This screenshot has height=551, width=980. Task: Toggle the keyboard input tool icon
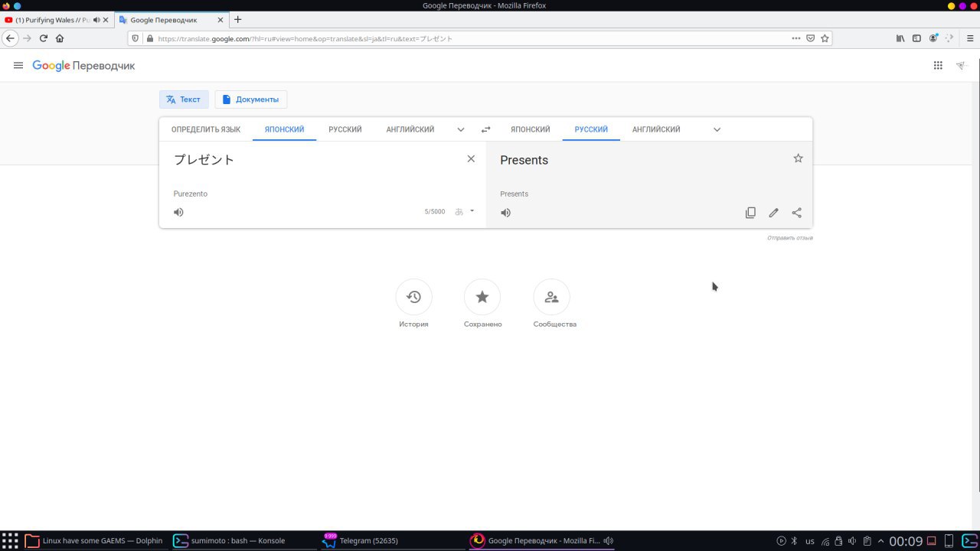(459, 212)
